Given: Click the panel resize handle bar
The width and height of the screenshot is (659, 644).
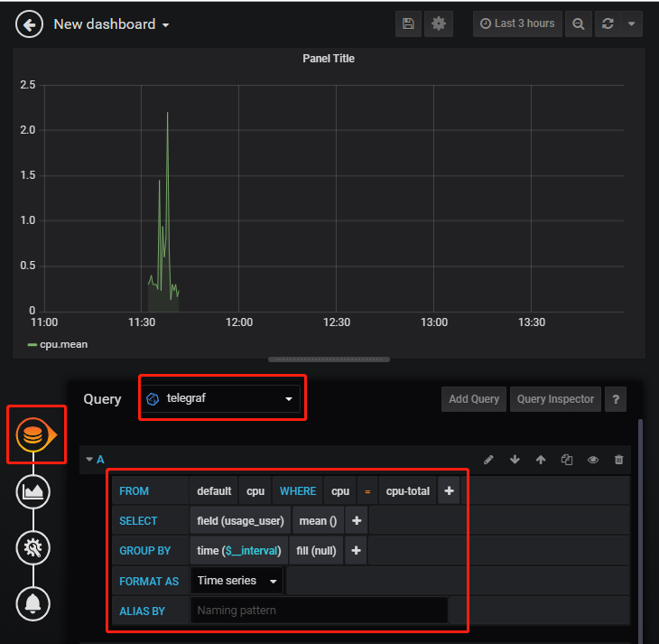Looking at the screenshot, I should 329,359.
